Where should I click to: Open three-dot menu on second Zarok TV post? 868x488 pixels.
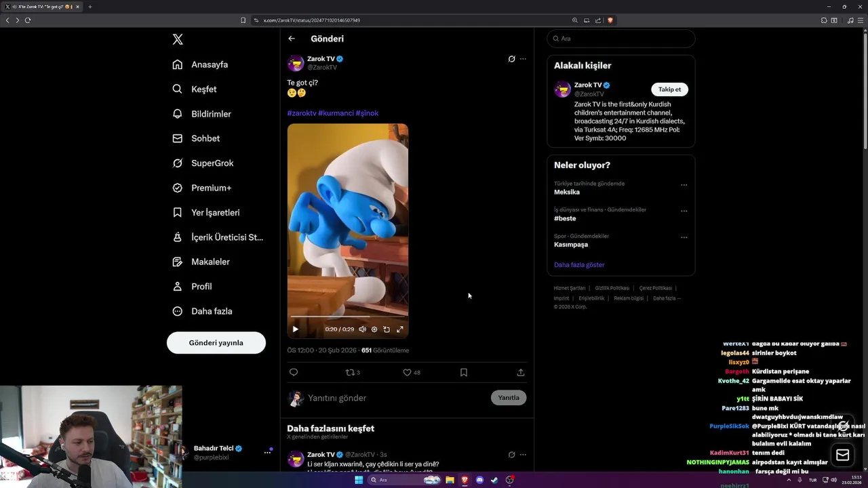523,455
